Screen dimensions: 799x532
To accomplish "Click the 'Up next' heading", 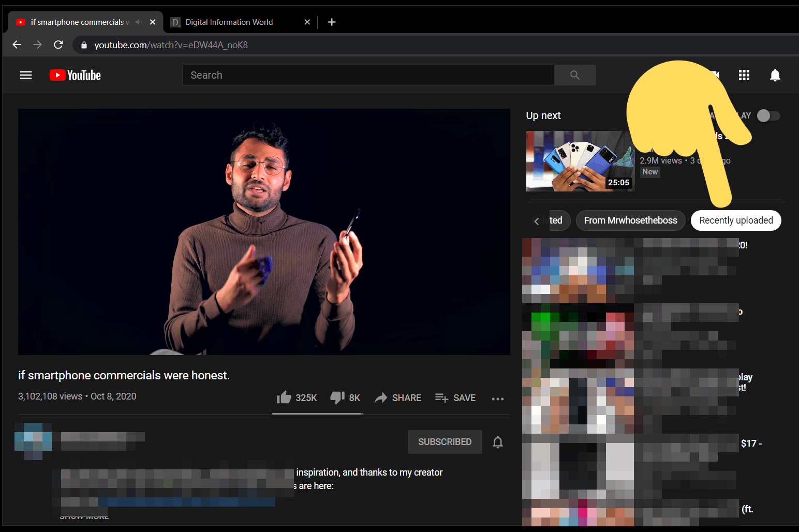I will [x=543, y=115].
